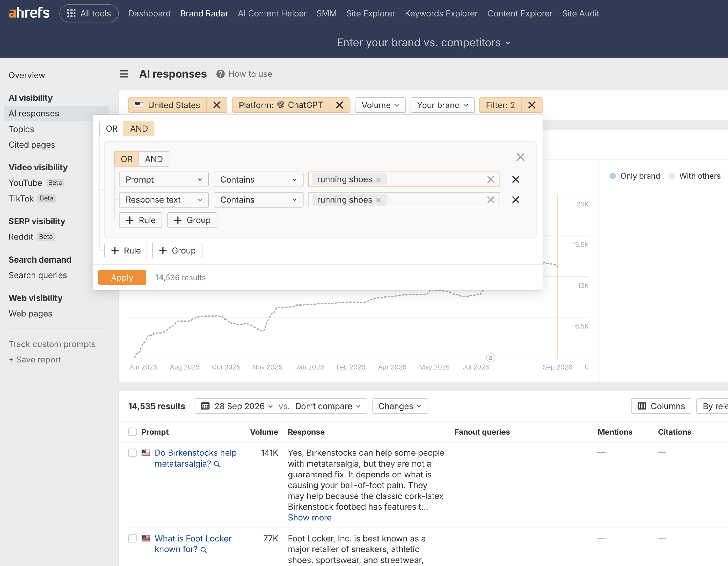
Task: Open the Columns settings
Action: 661,406
